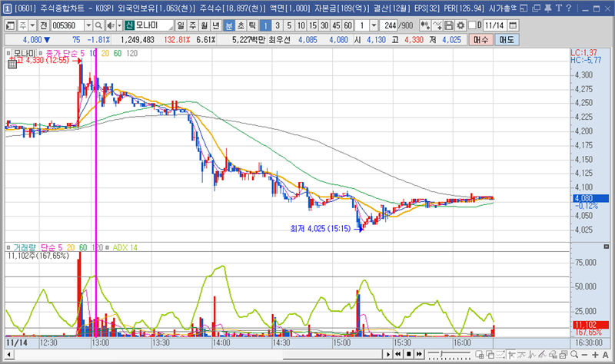615x364 pixels.
Task: Click the help question mark icon
Action: pos(569,8)
